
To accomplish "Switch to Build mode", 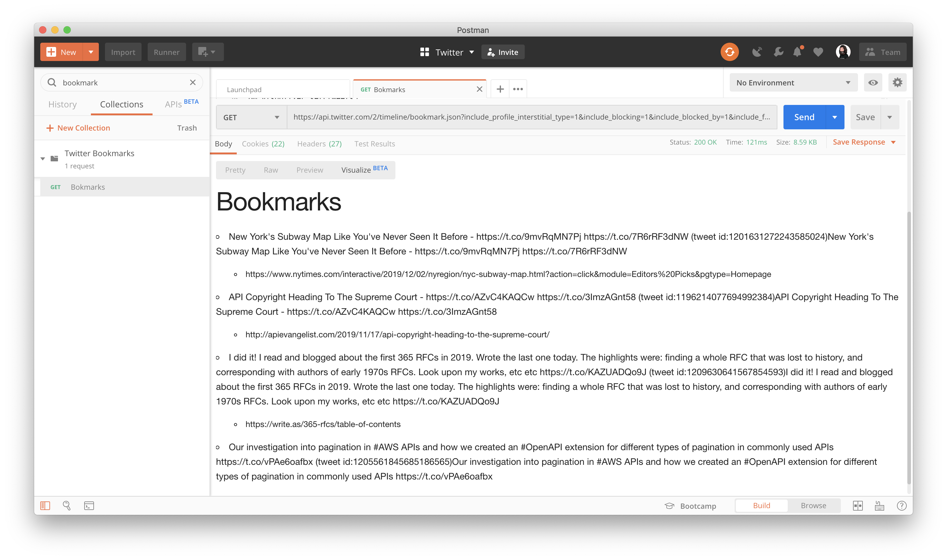I will pos(761,506).
